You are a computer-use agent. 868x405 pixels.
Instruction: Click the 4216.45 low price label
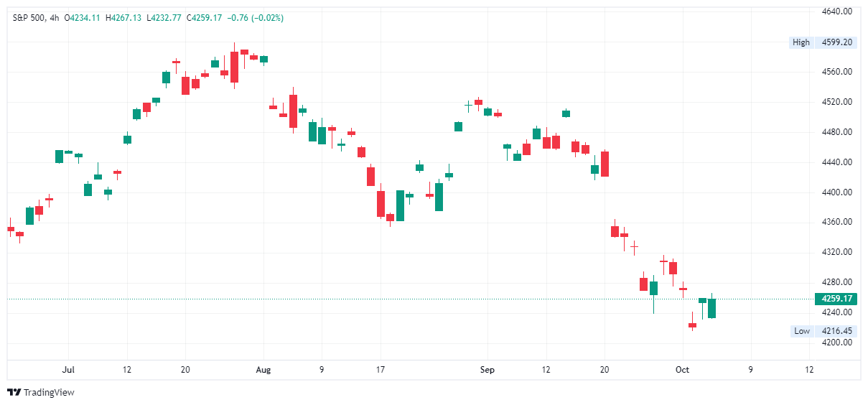[836, 331]
